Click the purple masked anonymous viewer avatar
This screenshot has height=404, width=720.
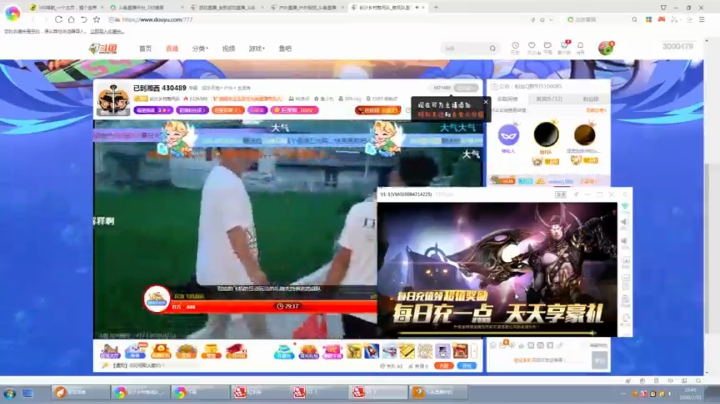pos(508,135)
